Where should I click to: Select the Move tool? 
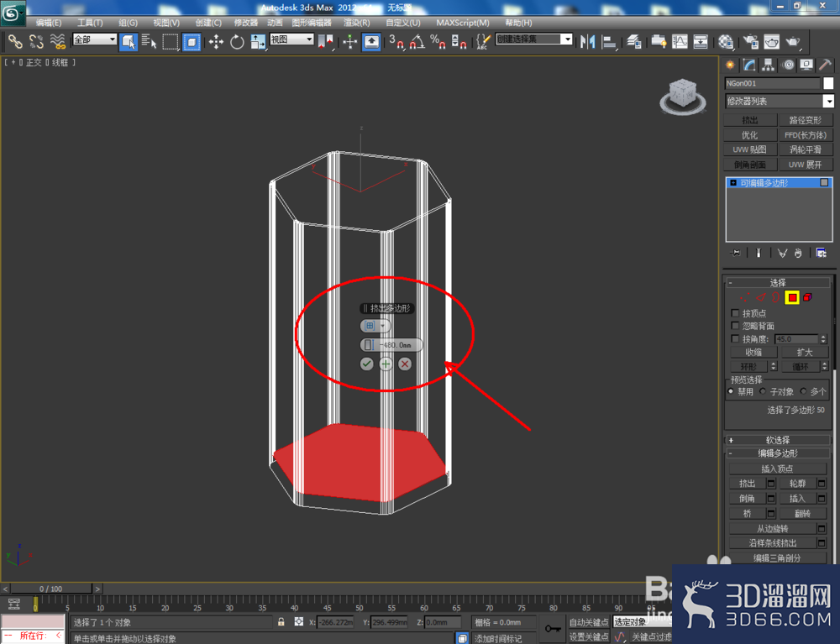pos(216,41)
